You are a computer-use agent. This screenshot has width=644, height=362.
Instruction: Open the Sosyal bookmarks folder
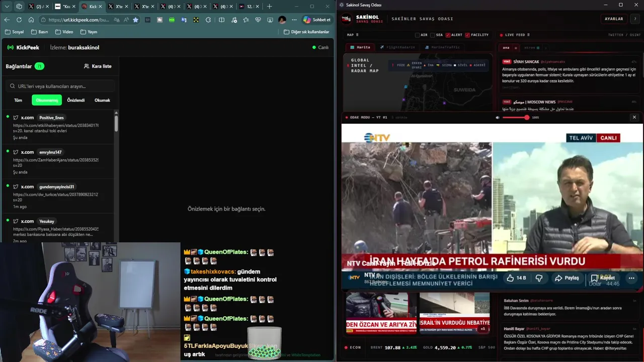pos(15,32)
